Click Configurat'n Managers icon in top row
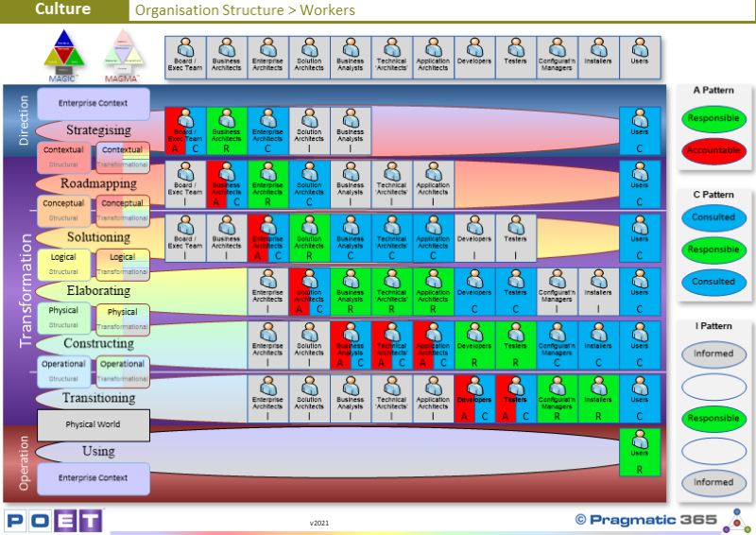756x535 pixels. pyautogui.click(x=557, y=57)
